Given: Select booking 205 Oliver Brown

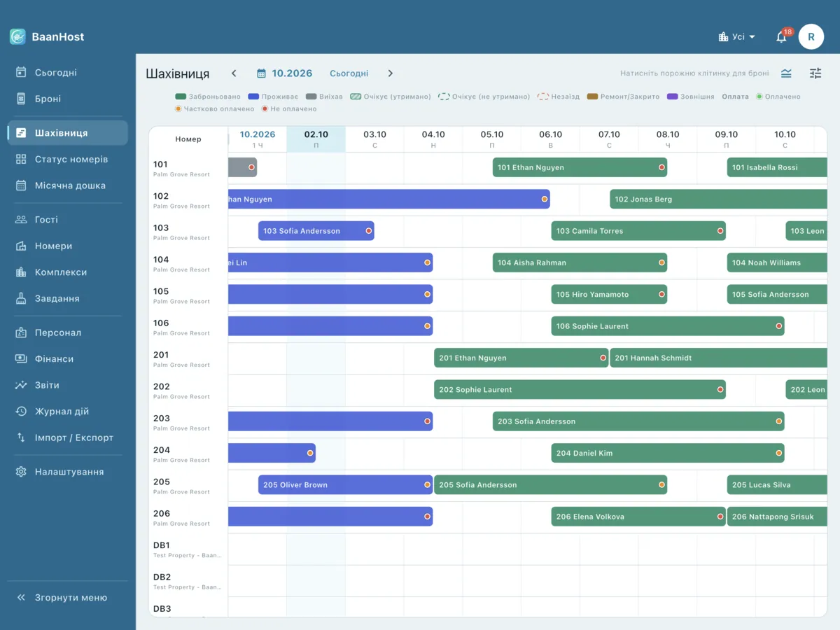Looking at the screenshot, I should (x=346, y=485).
